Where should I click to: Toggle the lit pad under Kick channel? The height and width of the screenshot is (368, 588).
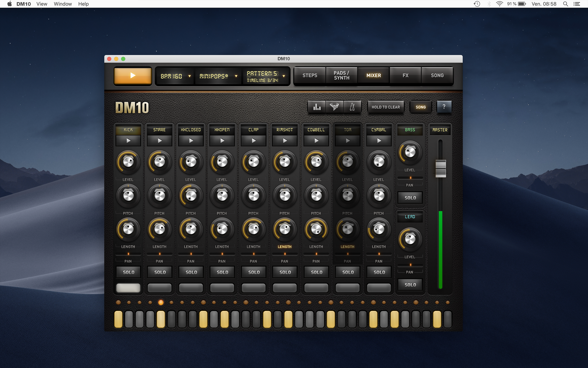(128, 288)
